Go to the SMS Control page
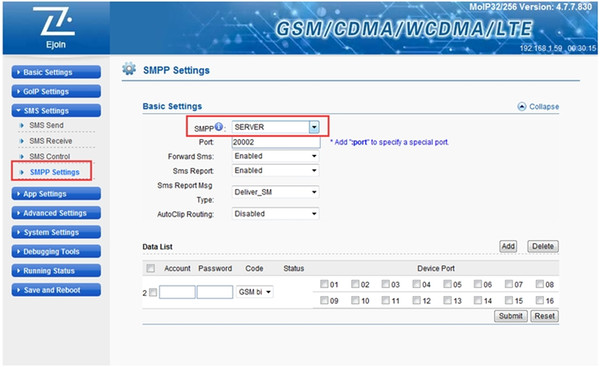600x367 pixels. [50, 156]
